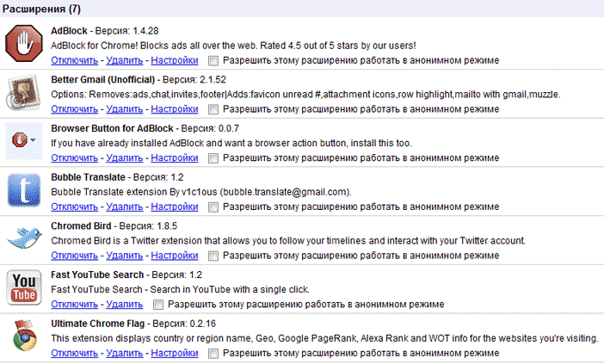
Task: Click 'If you have already installed AdBlock' text
Action: [231, 144]
